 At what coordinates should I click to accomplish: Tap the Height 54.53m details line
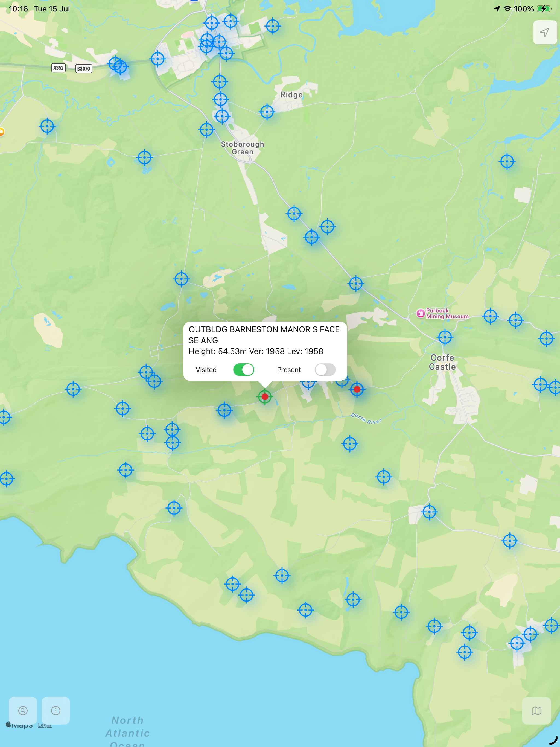tap(256, 351)
